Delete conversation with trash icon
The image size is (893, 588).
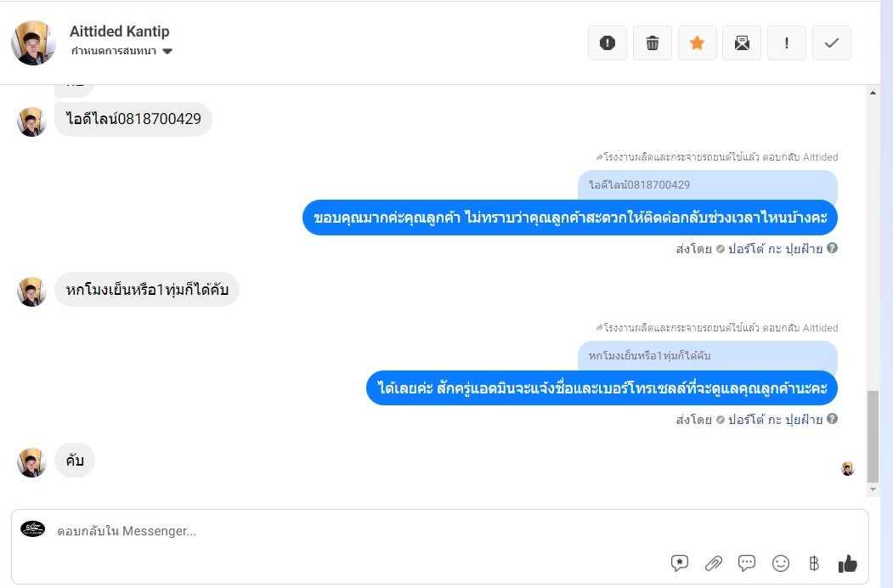[x=652, y=42]
